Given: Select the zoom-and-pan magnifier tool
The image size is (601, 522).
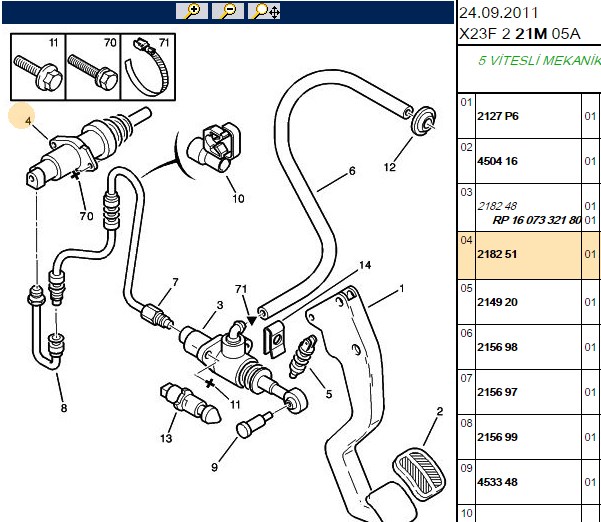Looking at the screenshot, I should (x=264, y=11).
